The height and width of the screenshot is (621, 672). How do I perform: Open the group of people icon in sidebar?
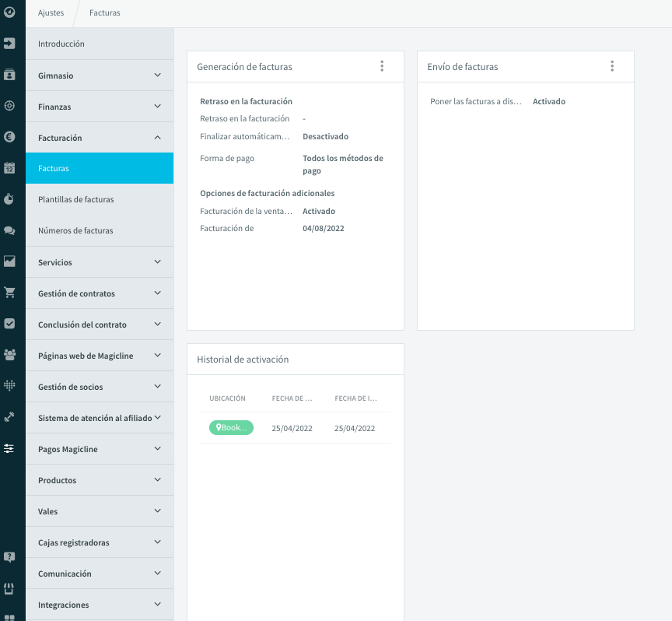9,355
